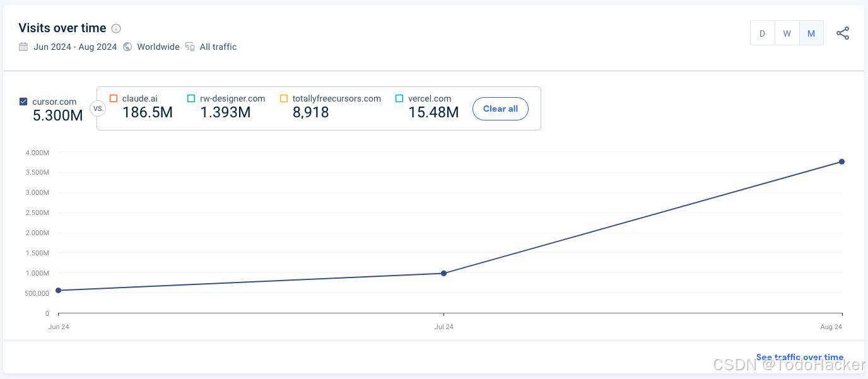Click the Aug 24 x-axis label
Image resolution: width=868 pixels, height=379 pixels.
tap(831, 327)
